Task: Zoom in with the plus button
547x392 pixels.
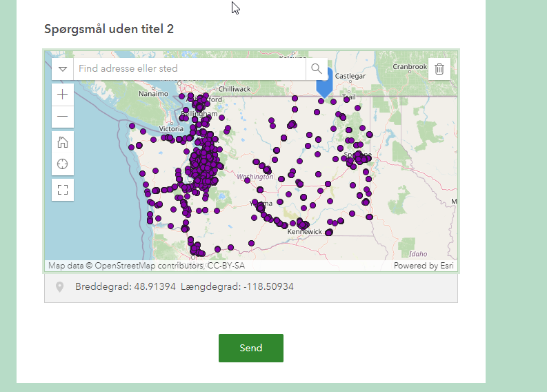Action: click(x=63, y=95)
